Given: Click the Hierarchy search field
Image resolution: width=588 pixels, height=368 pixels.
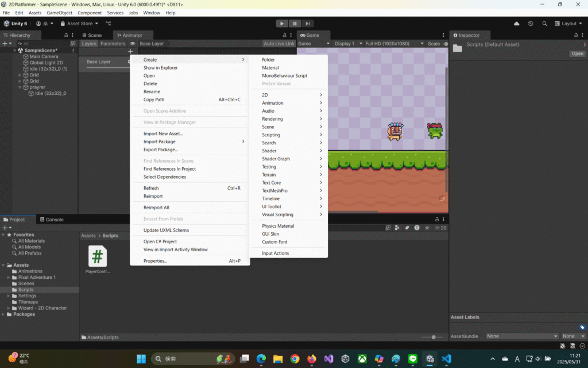Looking at the screenshot, I should (x=43, y=44).
